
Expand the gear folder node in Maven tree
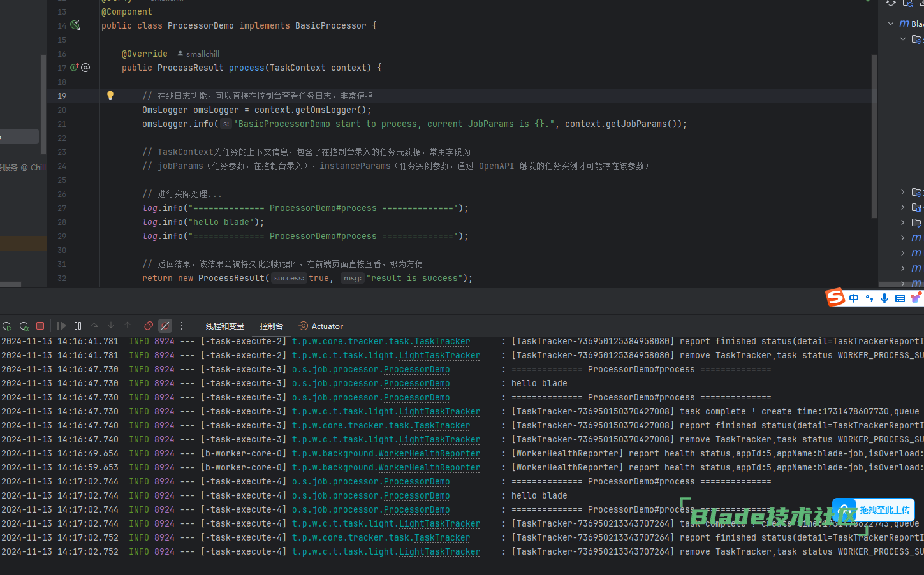coord(903,192)
